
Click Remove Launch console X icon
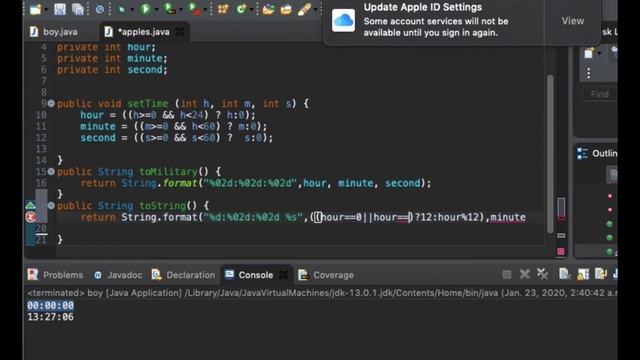pyautogui.click(x=524, y=274)
